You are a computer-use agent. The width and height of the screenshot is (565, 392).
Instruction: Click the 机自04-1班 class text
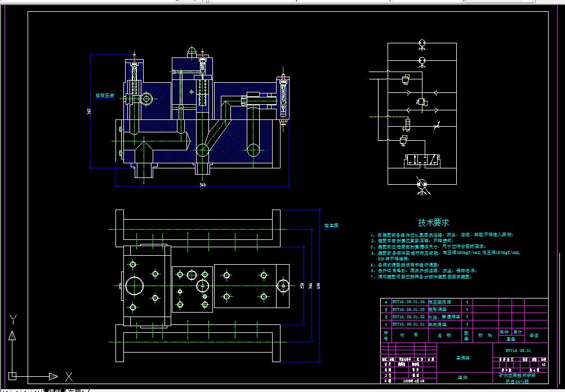pos(517,381)
